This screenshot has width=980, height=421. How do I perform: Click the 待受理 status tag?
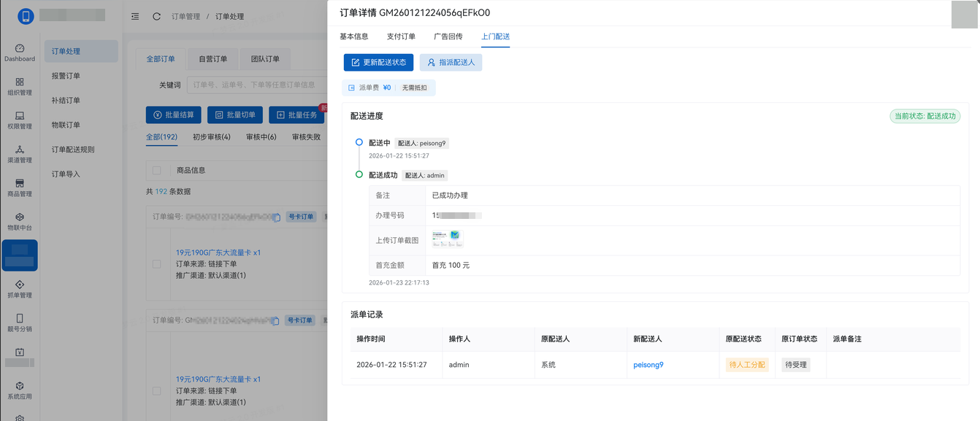795,365
